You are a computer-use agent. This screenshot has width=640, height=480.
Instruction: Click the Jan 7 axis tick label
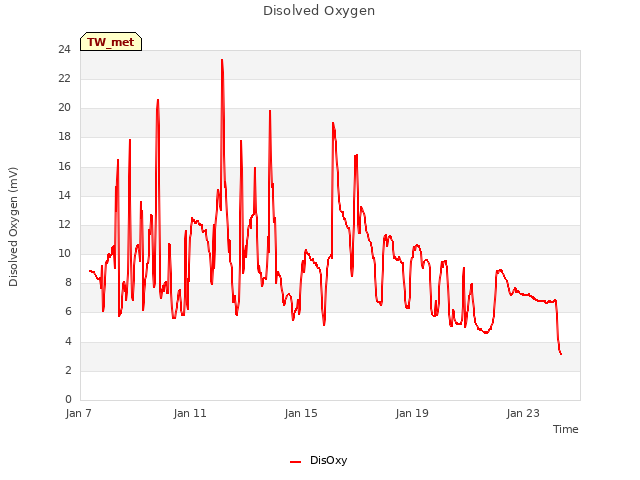coord(78,413)
